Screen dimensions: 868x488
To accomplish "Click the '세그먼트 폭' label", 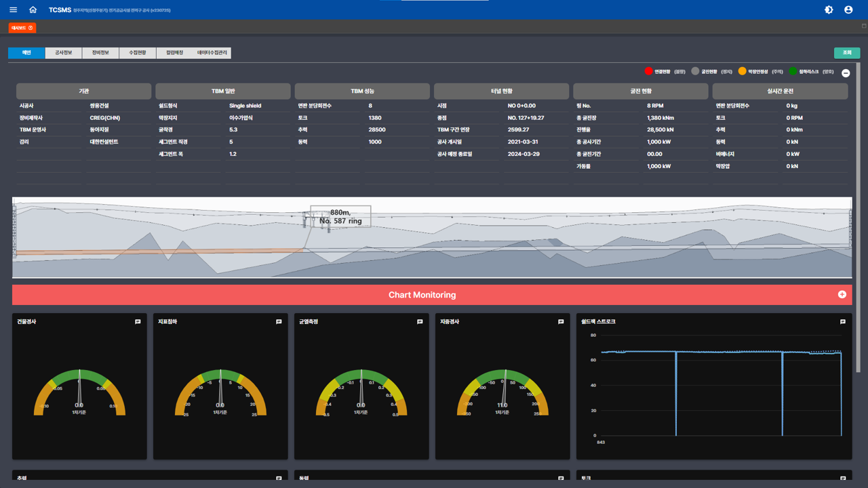I will pyautogui.click(x=170, y=155).
